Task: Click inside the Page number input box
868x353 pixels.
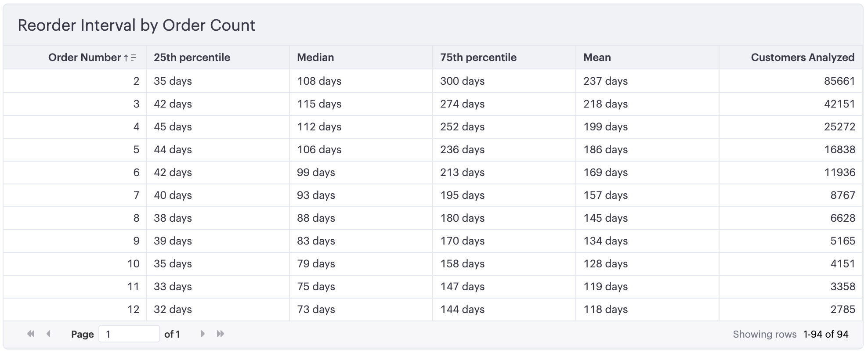Action: click(130, 334)
